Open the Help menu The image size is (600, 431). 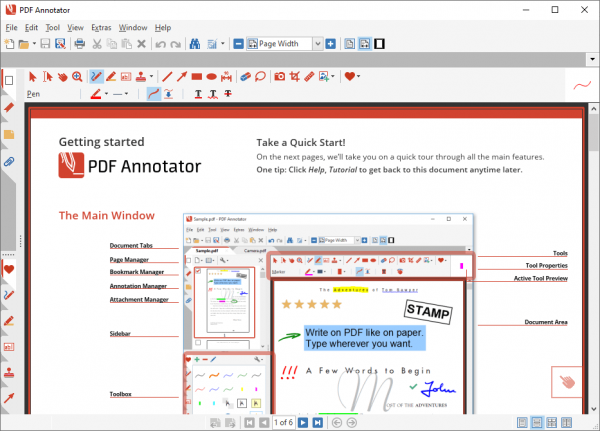point(163,27)
